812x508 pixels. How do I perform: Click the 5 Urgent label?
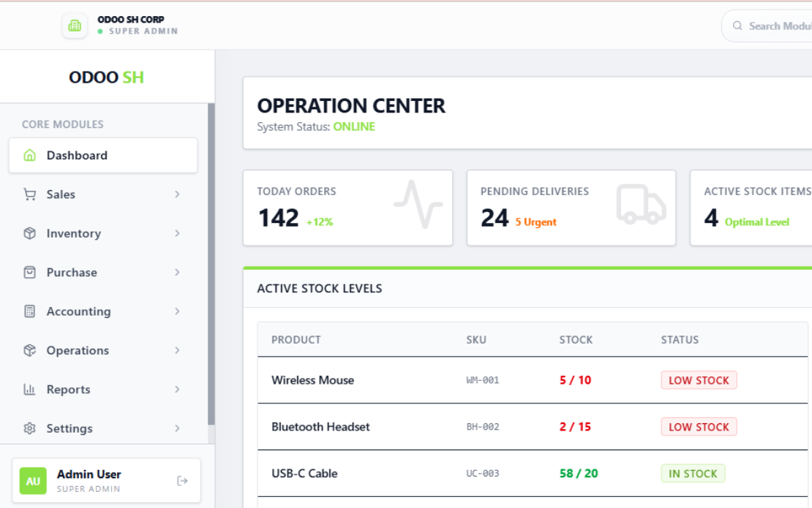536,222
